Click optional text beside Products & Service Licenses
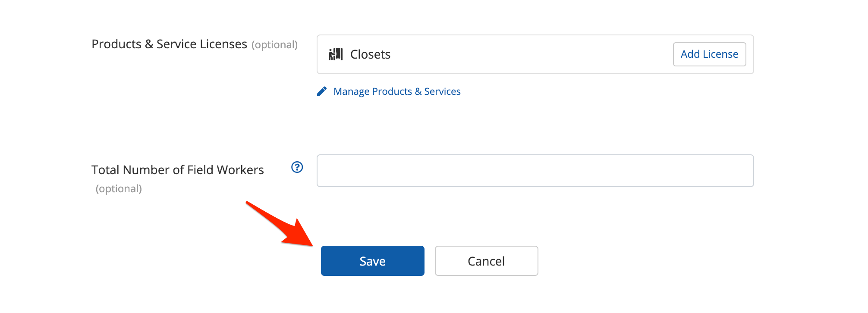 274,45
